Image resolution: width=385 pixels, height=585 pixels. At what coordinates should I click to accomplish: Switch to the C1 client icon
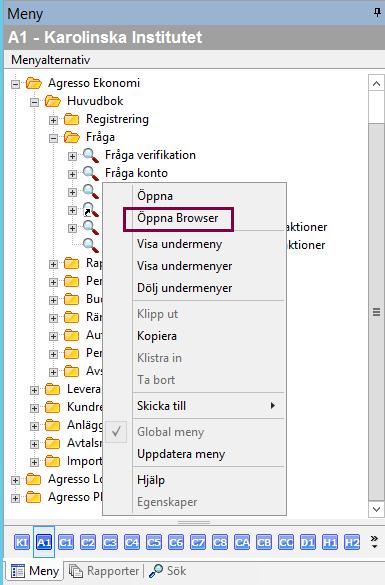[x=66, y=542]
